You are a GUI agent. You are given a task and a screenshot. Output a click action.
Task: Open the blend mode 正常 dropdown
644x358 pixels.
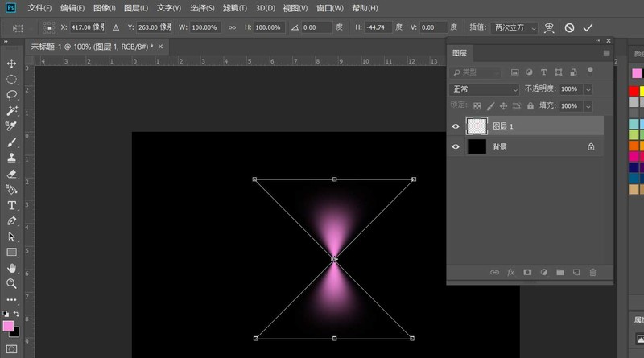pos(485,89)
